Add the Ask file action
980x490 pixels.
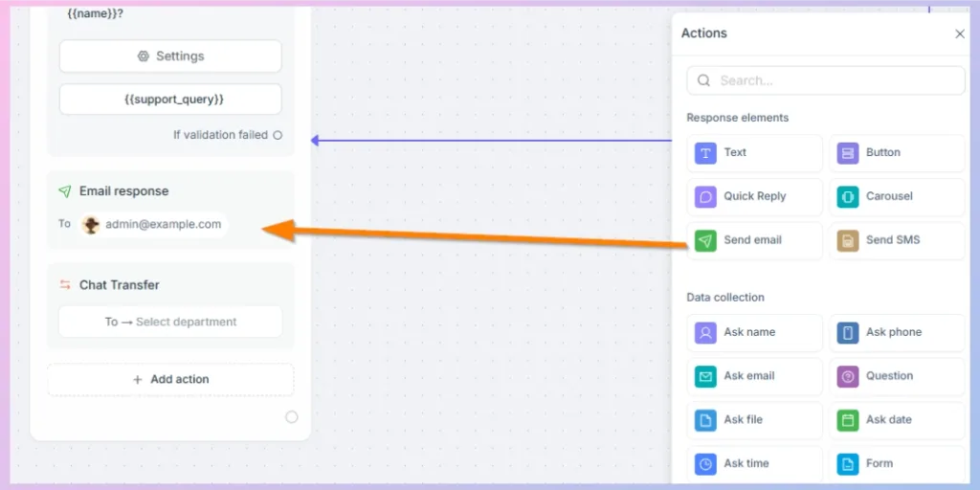(754, 420)
